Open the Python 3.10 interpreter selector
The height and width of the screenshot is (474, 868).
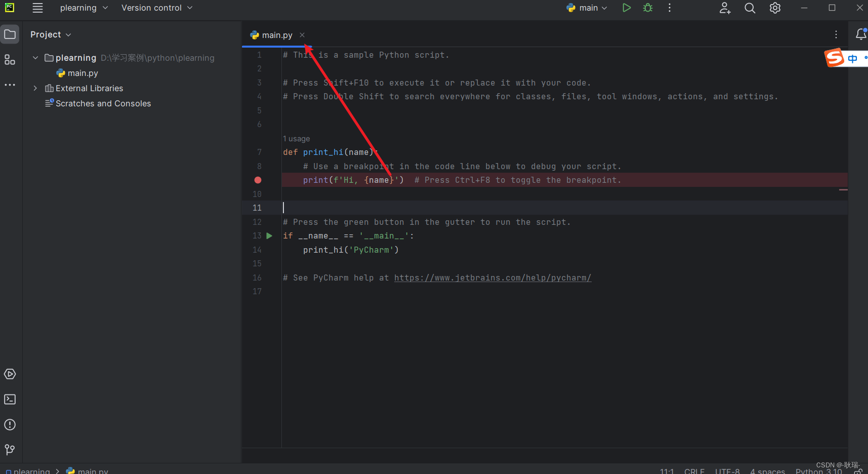coord(818,470)
